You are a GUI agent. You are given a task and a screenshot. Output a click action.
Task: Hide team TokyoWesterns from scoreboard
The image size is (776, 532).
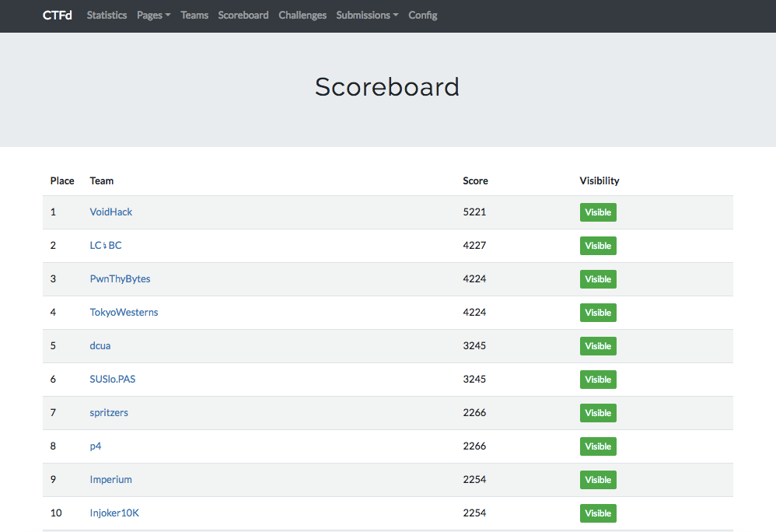pos(598,313)
